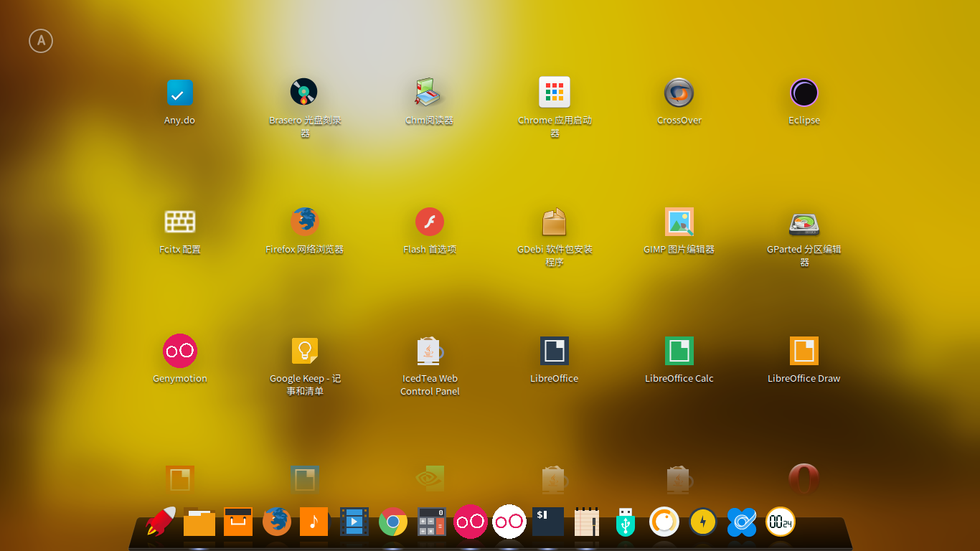The image size is (980, 551).
Task: Launch GDebi package installer
Action: (554, 222)
